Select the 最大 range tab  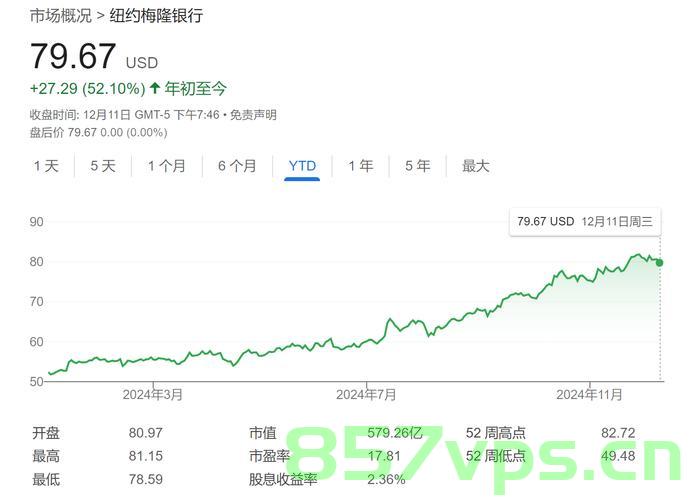[x=475, y=166]
